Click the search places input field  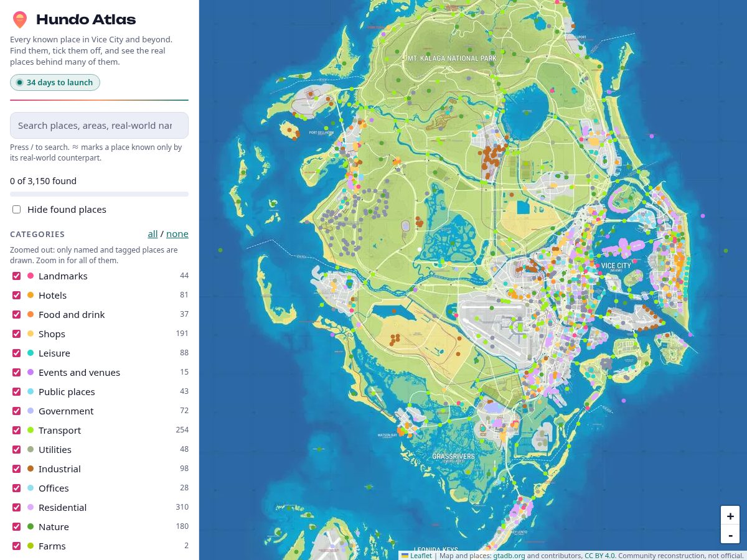point(99,126)
